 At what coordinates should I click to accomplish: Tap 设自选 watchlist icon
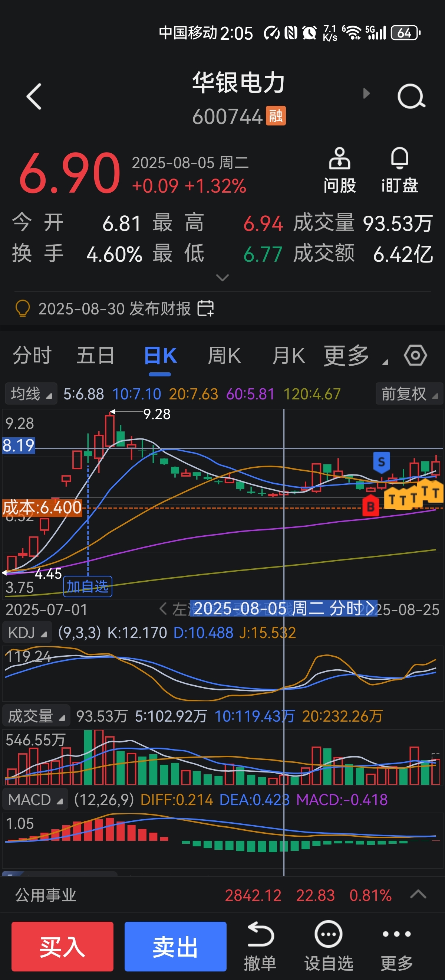pyautogui.click(x=329, y=947)
